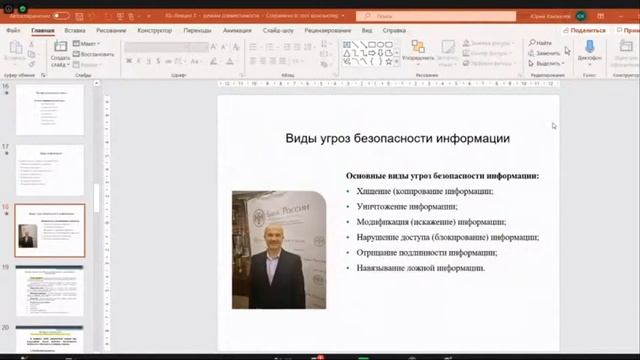Open the Вставка tab
This screenshot has height=360, width=640.
tap(75, 31)
